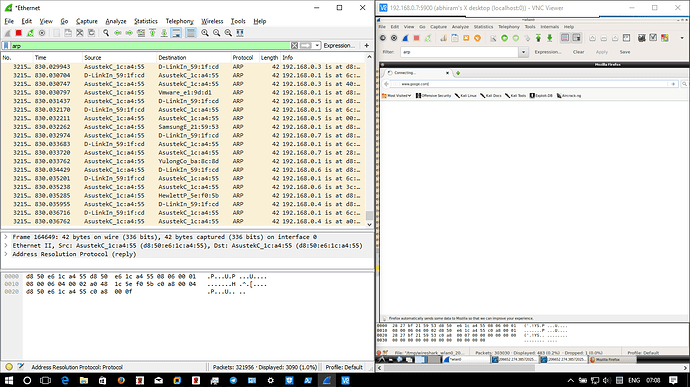Jump to first packet icon
The width and height of the screenshot is (690, 387).
[152, 33]
